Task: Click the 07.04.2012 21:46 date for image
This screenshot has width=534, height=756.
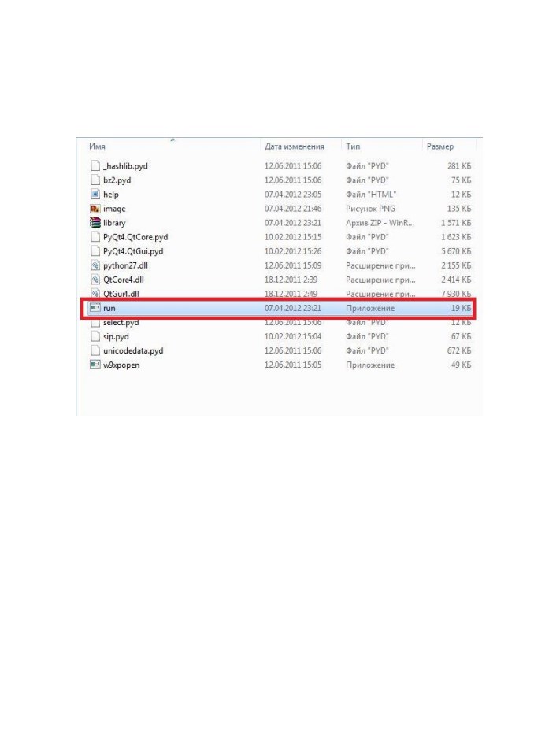Action: [x=293, y=208]
